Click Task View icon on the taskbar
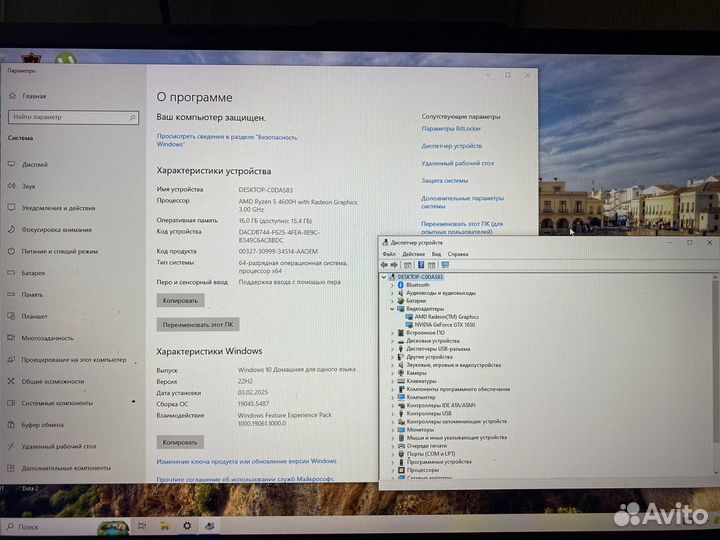The width and height of the screenshot is (720, 540). (x=142, y=526)
